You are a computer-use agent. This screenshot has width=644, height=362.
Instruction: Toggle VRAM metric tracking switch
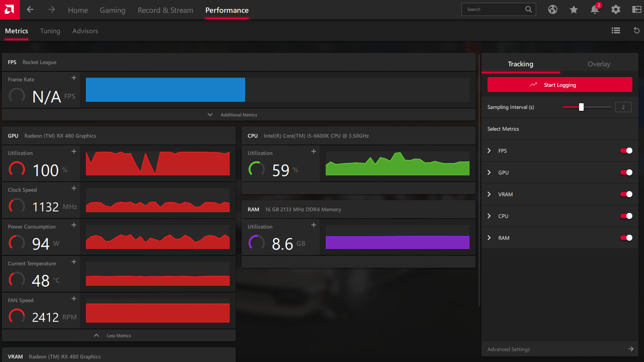click(626, 194)
